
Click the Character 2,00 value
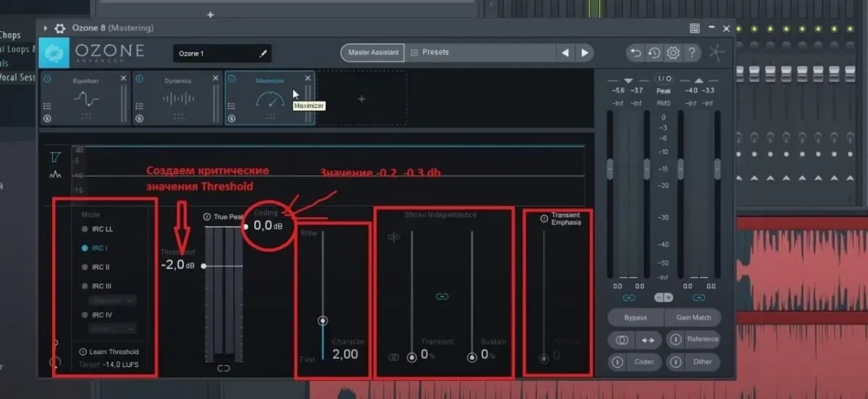pos(345,354)
